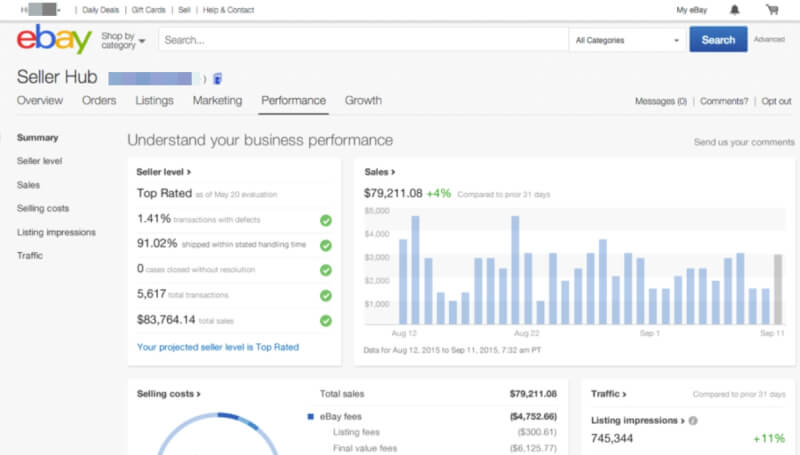Select Sales in the left sidebar
Viewport: 800px width, 455px height.
point(28,185)
